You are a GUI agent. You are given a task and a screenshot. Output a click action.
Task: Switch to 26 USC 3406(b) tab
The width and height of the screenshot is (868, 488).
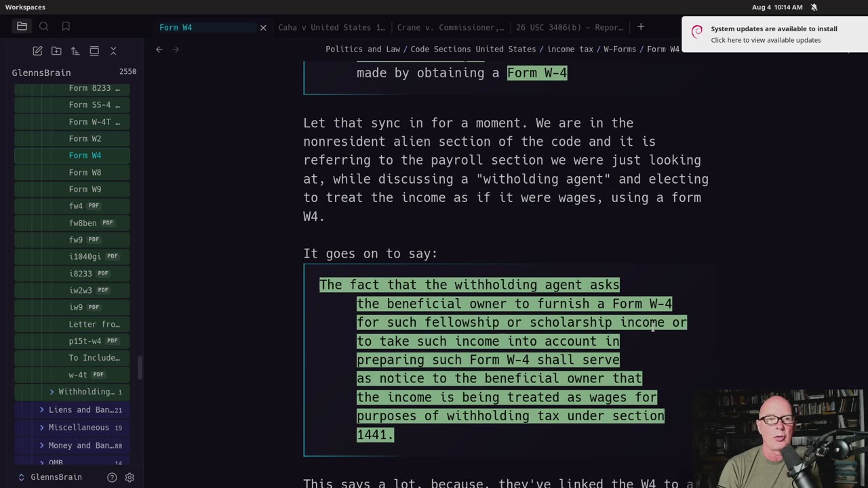(570, 28)
